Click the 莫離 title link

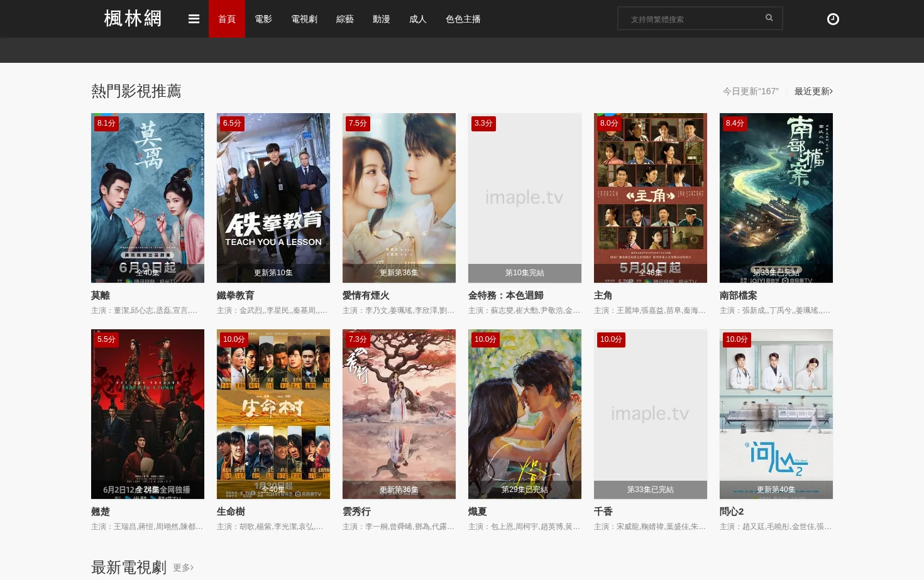point(101,295)
